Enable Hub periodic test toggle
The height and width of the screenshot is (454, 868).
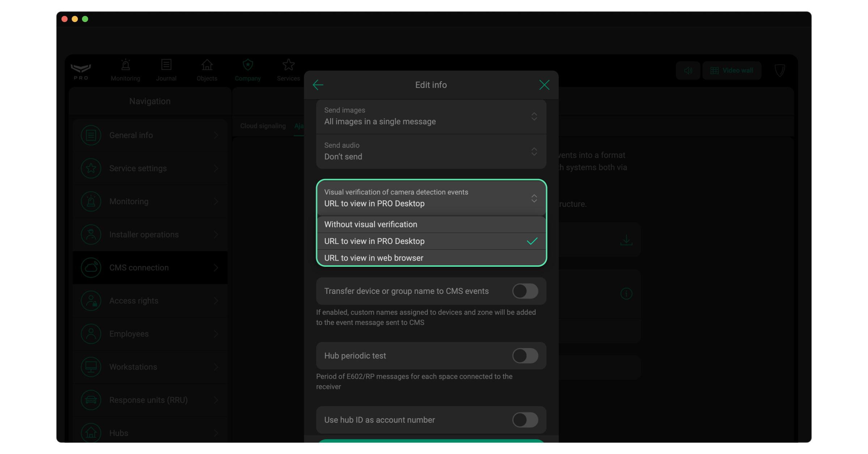tap(525, 356)
